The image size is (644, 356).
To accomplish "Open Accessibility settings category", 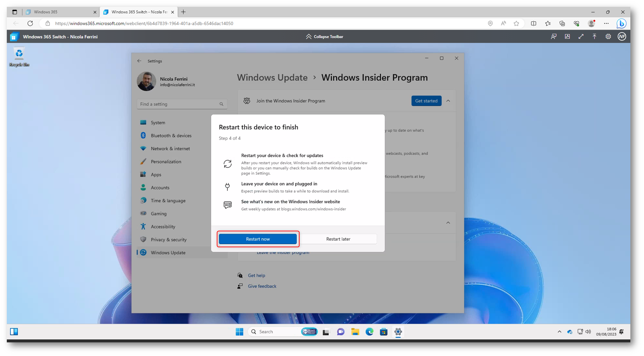I will click(x=182, y=226).
